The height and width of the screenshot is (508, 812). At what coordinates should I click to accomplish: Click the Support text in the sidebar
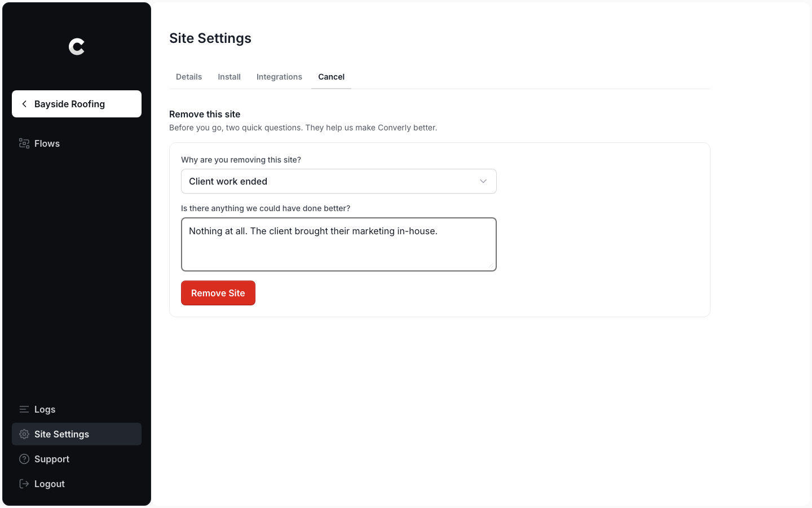52,459
